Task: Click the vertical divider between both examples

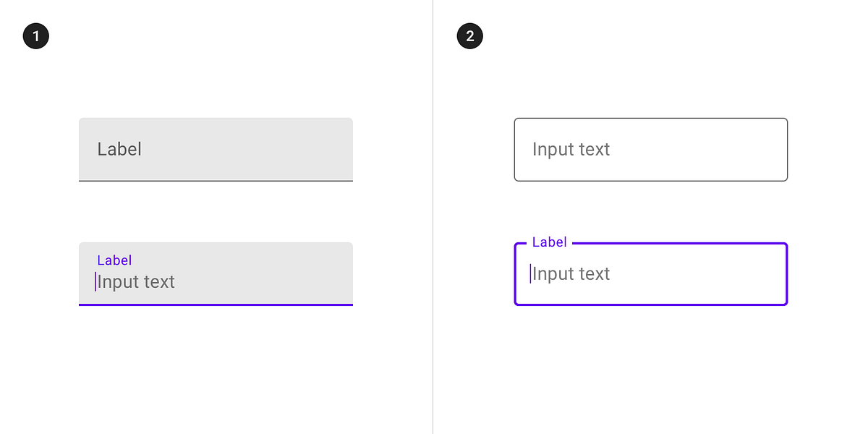Action: (433, 217)
